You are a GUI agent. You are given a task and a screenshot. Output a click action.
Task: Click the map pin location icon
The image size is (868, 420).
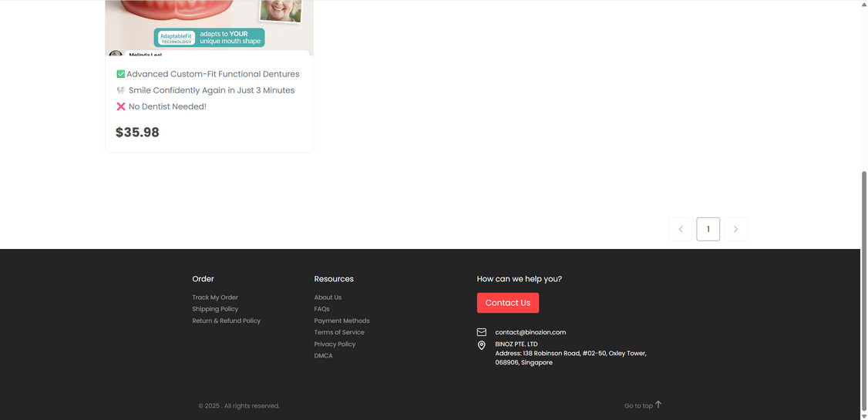(x=482, y=345)
